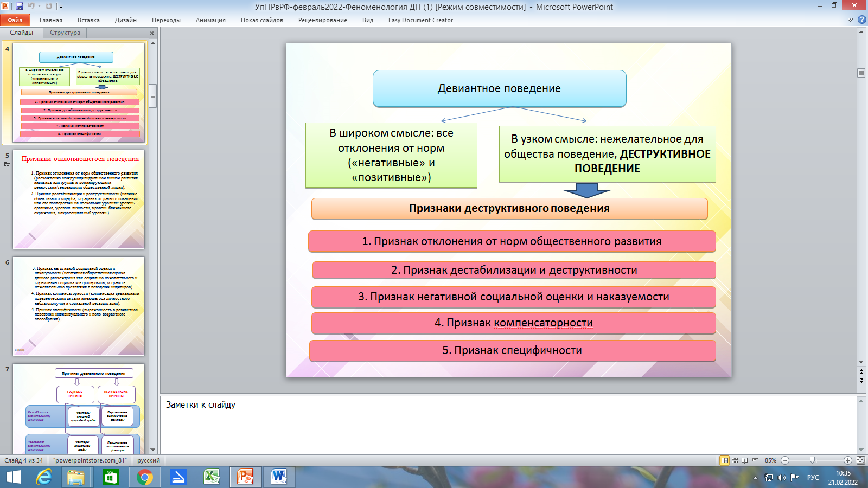Switch to the Структура pane tab

[x=65, y=33]
